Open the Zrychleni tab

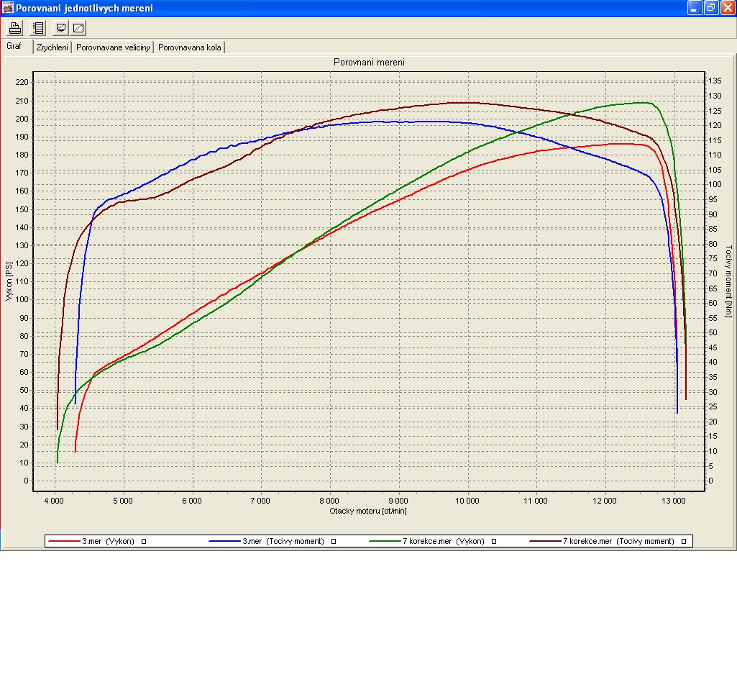[x=52, y=47]
